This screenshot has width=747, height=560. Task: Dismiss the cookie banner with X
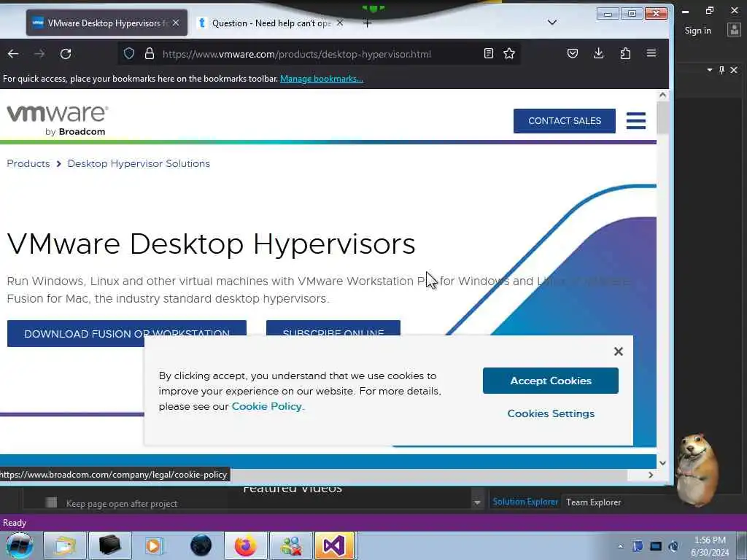click(619, 351)
